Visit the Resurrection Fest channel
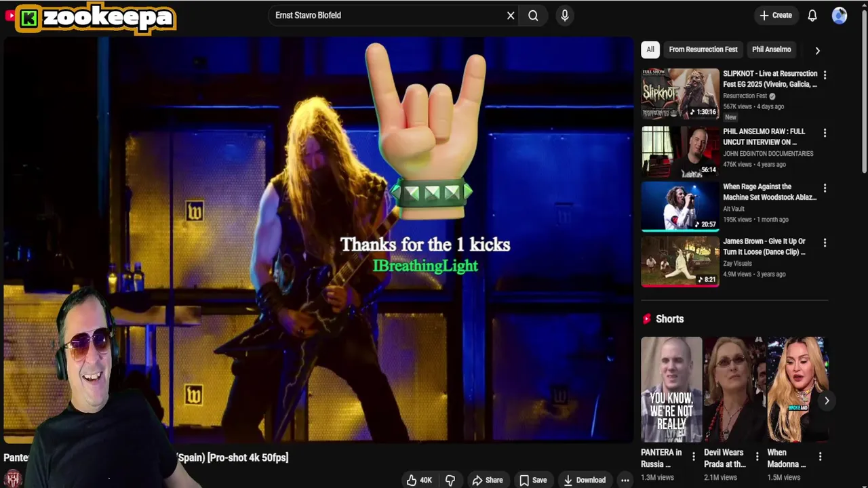868x488 pixels. 745,96
